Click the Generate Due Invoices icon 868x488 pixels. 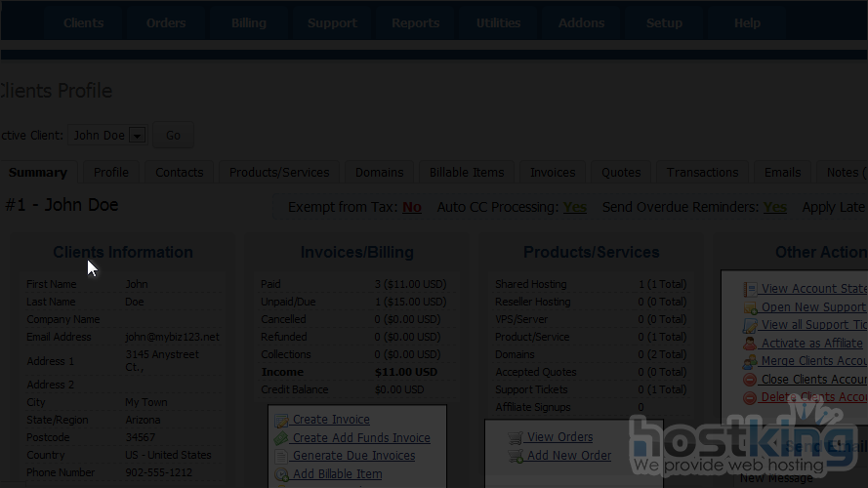pos(282,456)
